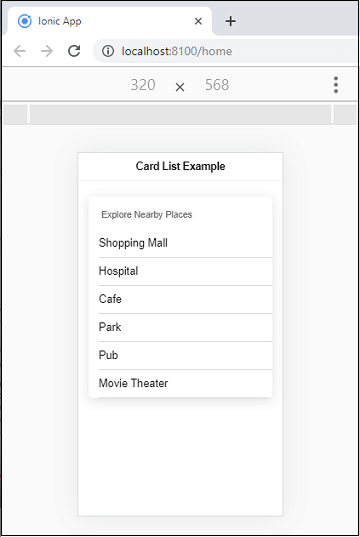Go forward with the browser forward arrow

click(47, 51)
